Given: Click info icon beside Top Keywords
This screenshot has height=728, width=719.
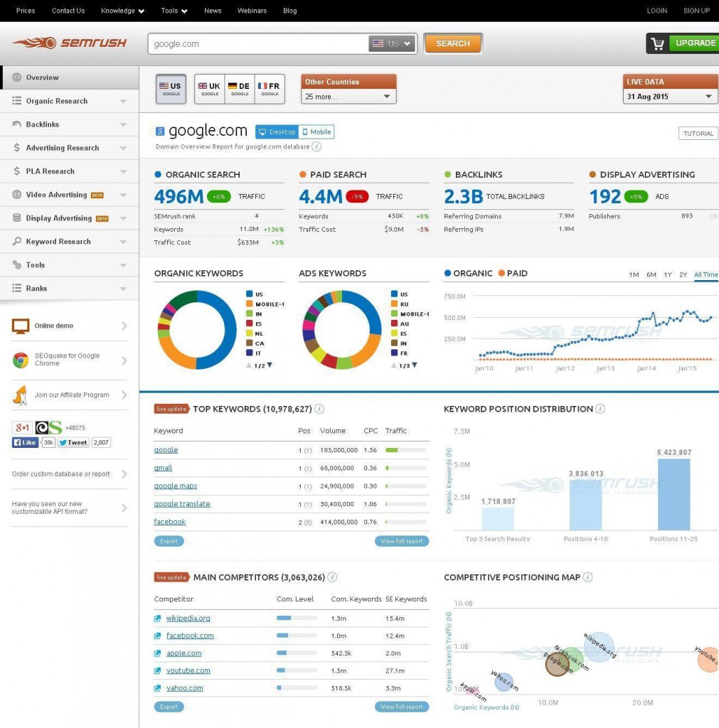Looking at the screenshot, I should point(319,409).
